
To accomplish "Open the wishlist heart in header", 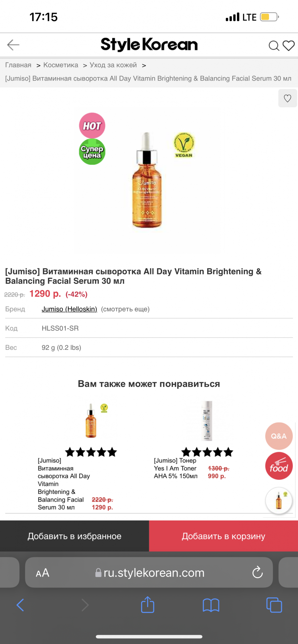I will [x=289, y=45].
